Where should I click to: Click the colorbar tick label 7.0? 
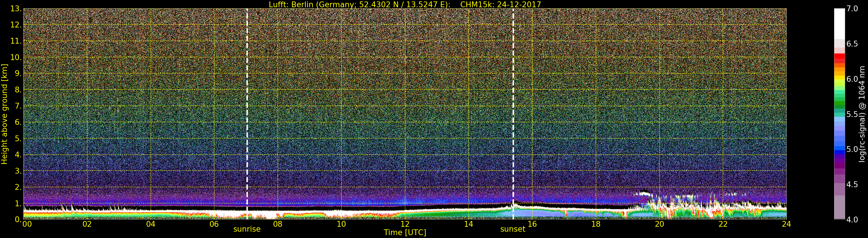[x=852, y=9]
